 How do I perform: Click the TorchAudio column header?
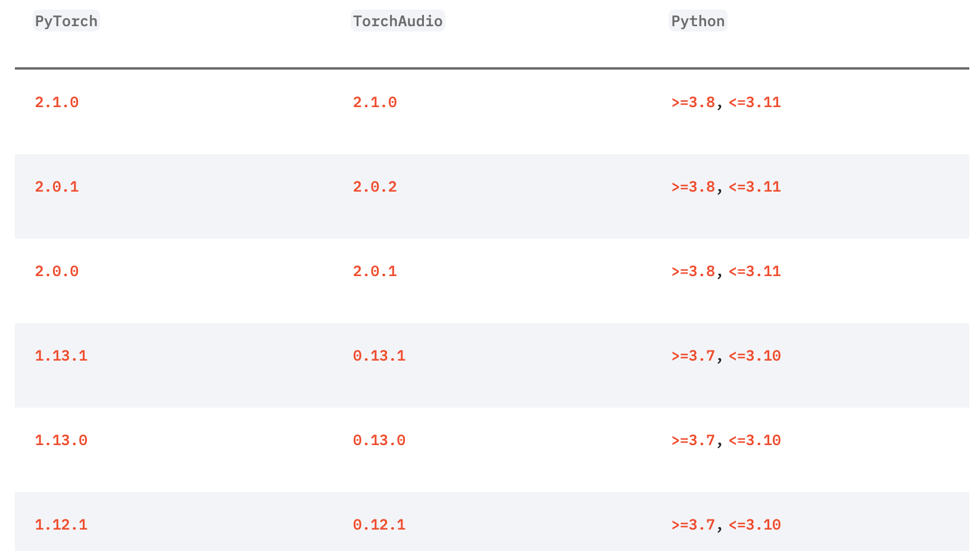click(x=398, y=21)
